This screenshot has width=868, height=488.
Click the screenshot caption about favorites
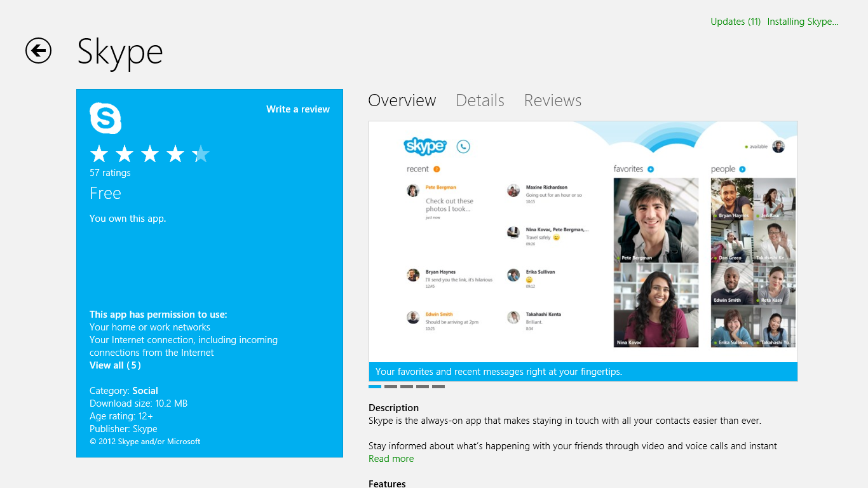click(x=499, y=372)
